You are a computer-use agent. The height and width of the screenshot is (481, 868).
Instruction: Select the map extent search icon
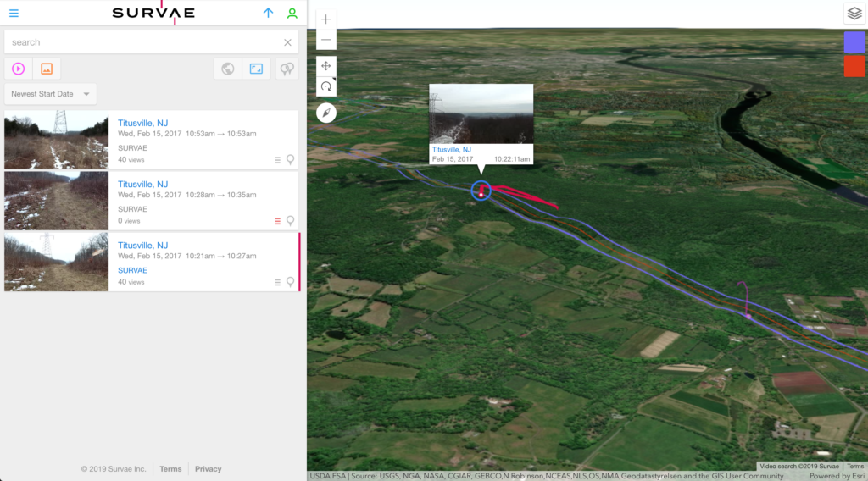point(256,69)
